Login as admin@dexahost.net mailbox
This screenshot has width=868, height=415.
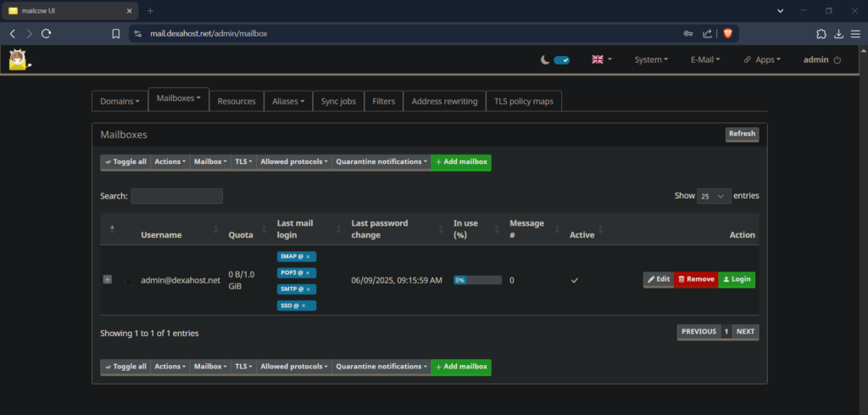click(737, 280)
